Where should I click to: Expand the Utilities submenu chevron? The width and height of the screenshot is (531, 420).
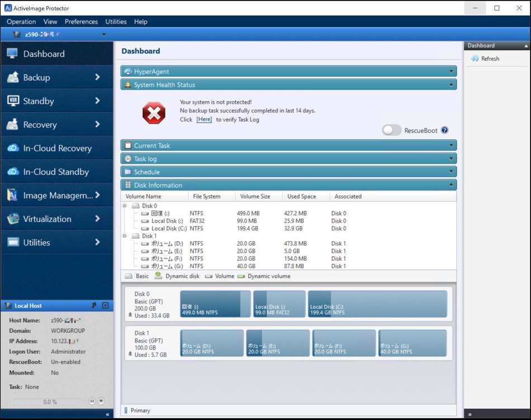pos(97,242)
